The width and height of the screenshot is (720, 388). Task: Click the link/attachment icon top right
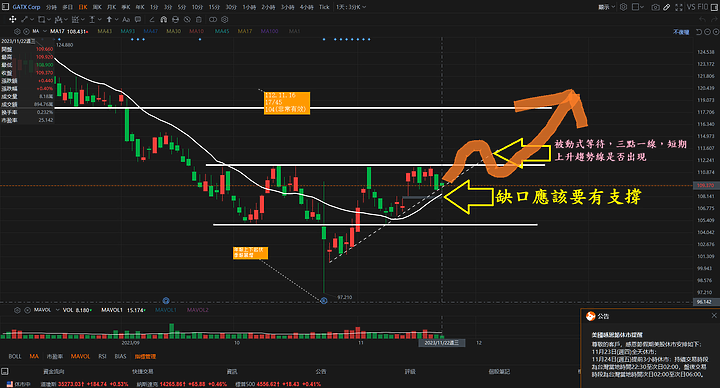point(666,7)
